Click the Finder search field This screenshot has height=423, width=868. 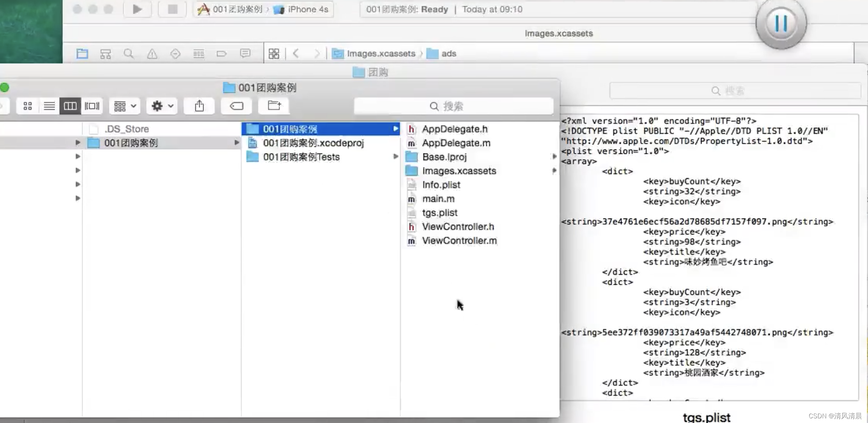(x=453, y=106)
